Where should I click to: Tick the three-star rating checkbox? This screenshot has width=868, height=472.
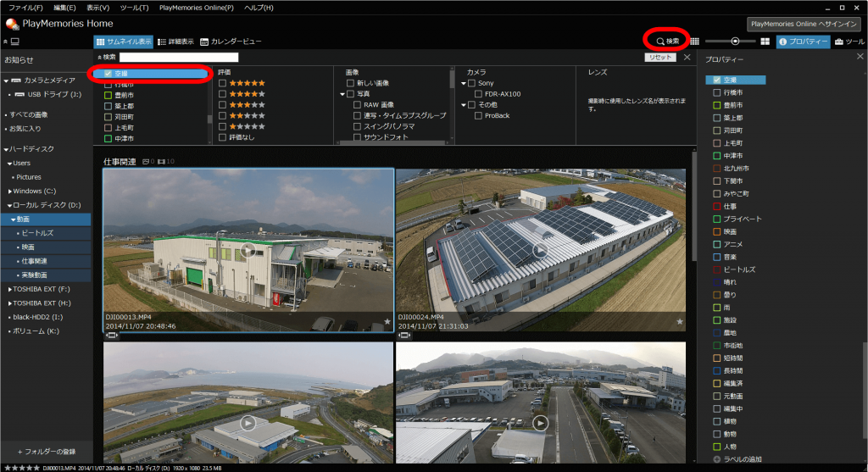coord(223,104)
